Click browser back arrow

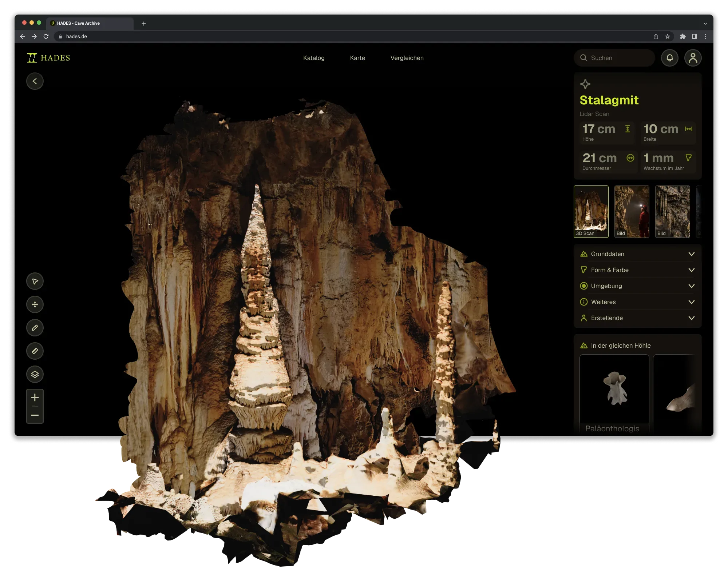pos(23,36)
